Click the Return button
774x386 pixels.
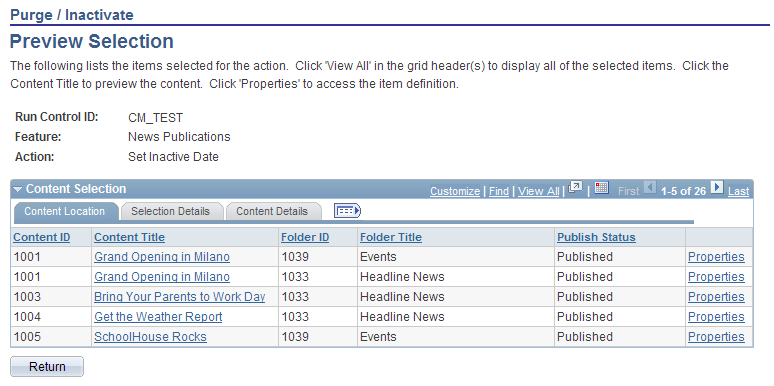pos(47,367)
